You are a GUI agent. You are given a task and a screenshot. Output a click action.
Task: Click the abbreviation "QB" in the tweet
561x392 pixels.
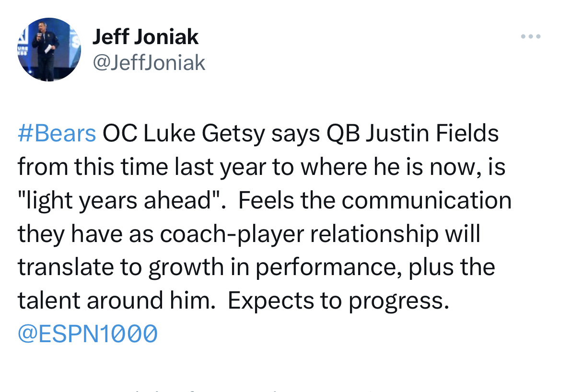(343, 133)
